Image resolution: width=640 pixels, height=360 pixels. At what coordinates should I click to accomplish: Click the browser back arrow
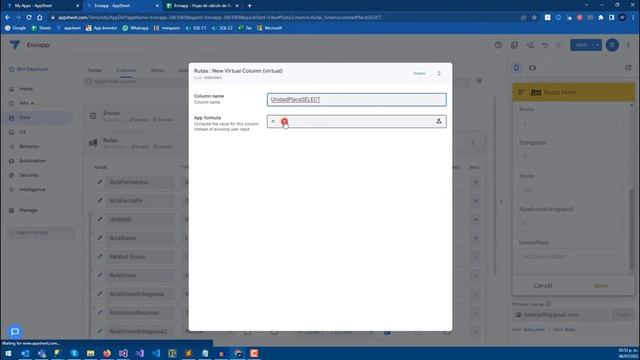click(x=7, y=18)
